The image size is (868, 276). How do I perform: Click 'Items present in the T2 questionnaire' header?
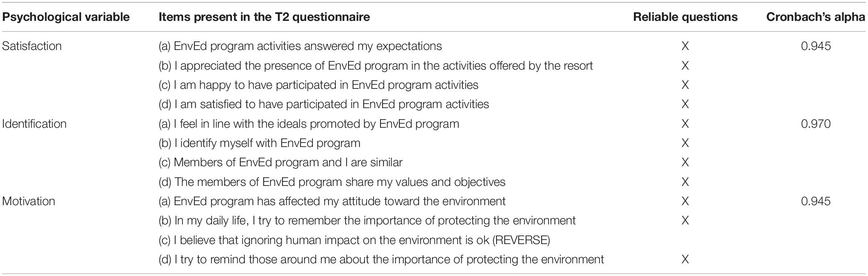point(264,17)
